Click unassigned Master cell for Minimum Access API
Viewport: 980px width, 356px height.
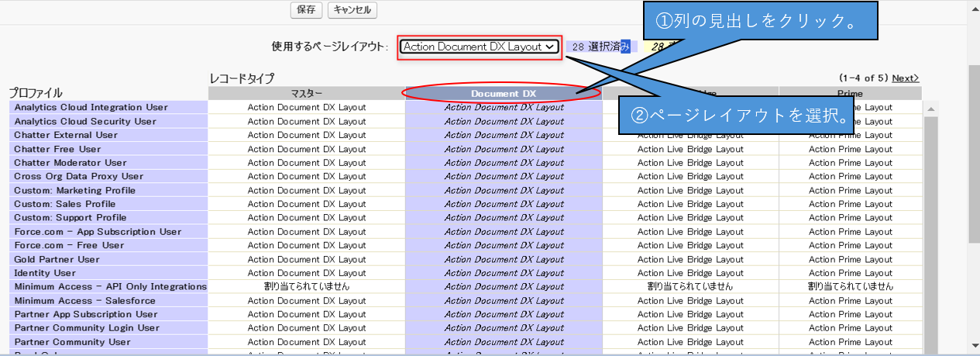(x=306, y=287)
